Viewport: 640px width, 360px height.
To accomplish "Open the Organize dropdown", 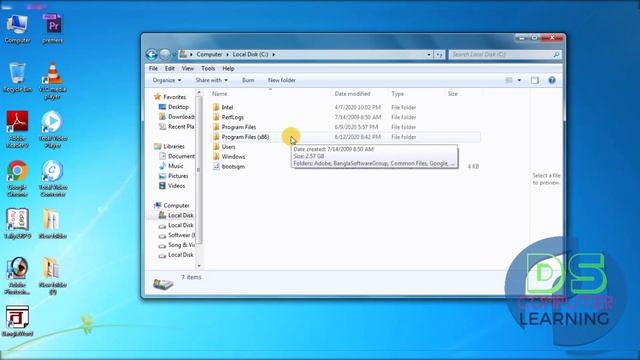I will pos(167,80).
